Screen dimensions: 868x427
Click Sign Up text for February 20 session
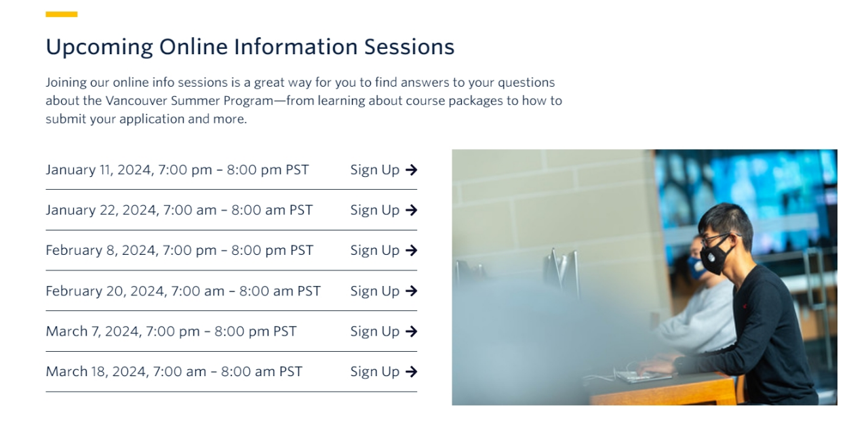374,291
